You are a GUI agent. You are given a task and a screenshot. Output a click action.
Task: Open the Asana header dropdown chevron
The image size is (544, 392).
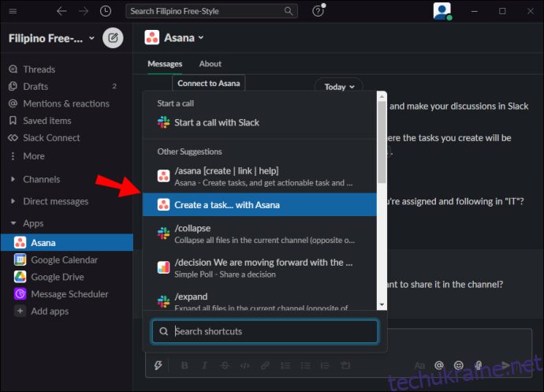201,38
